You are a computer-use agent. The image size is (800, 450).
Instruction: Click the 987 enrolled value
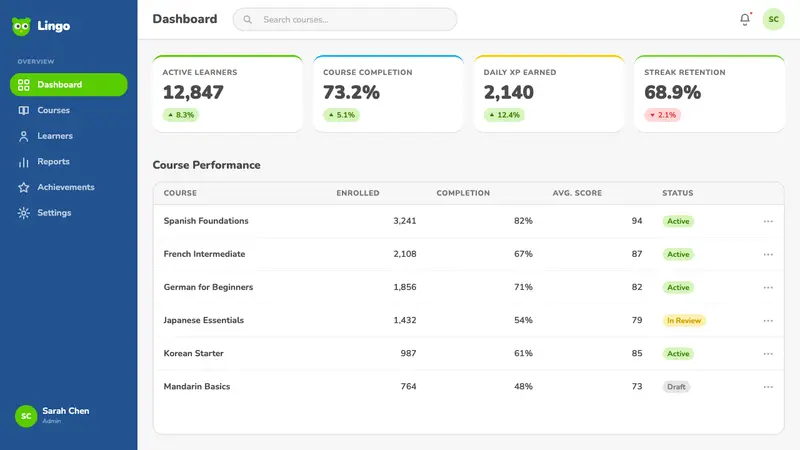coord(408,354)
